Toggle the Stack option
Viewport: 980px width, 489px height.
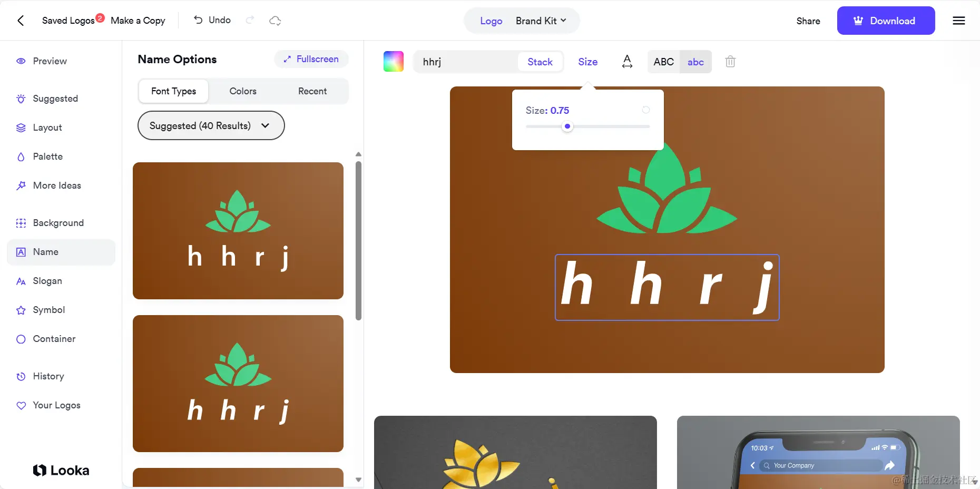click(540, 62)
